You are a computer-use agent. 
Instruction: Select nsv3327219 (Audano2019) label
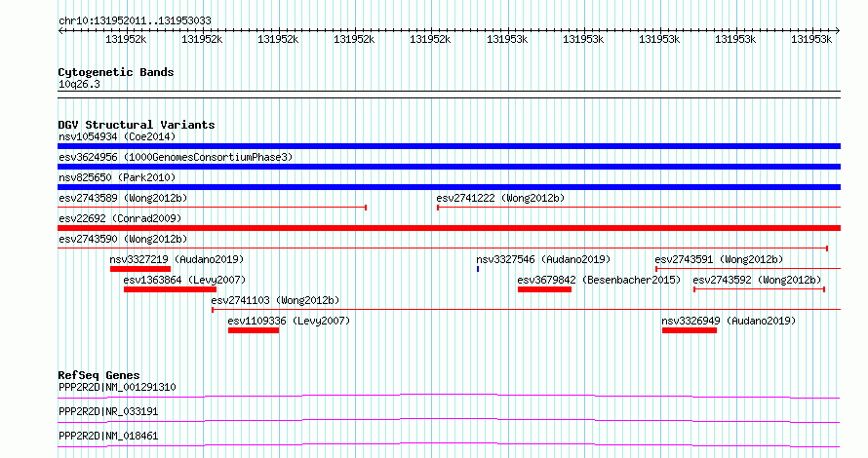(177, 259)
